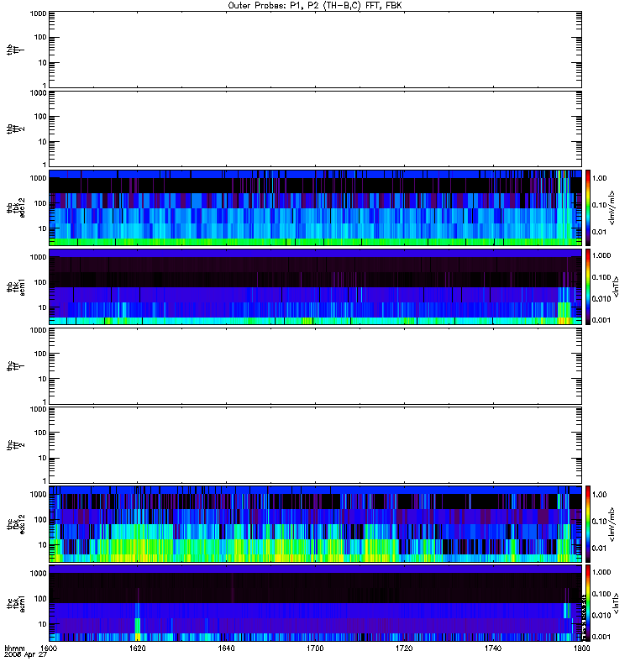Select the "1600" time axis label

point(49,648)
